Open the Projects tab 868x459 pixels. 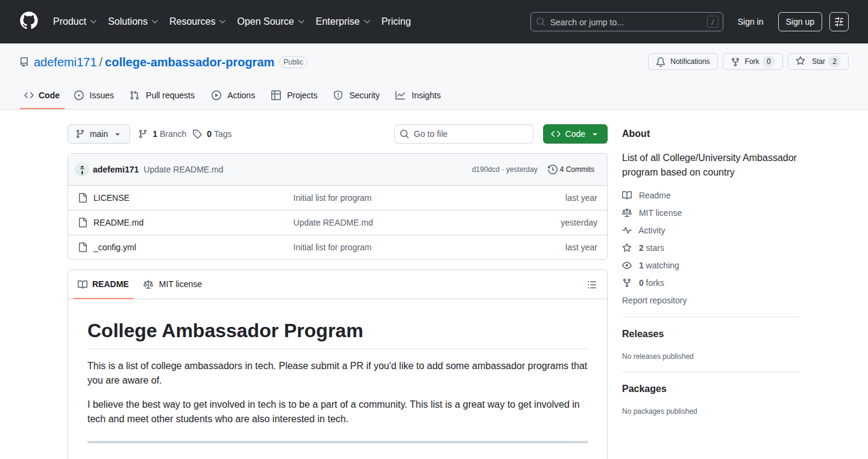click(294, 95)
